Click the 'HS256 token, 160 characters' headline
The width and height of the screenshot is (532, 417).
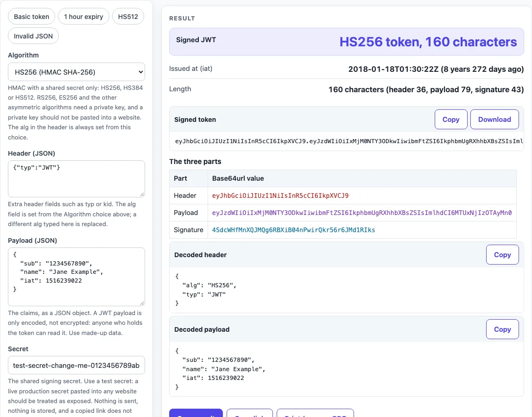(428, 42)
